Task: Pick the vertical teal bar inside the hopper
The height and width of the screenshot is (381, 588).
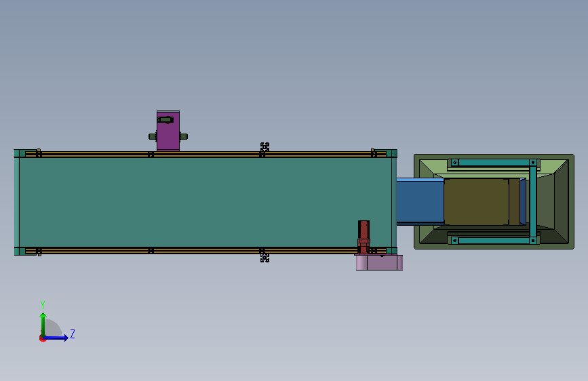Action: click(x=533, y=201)
